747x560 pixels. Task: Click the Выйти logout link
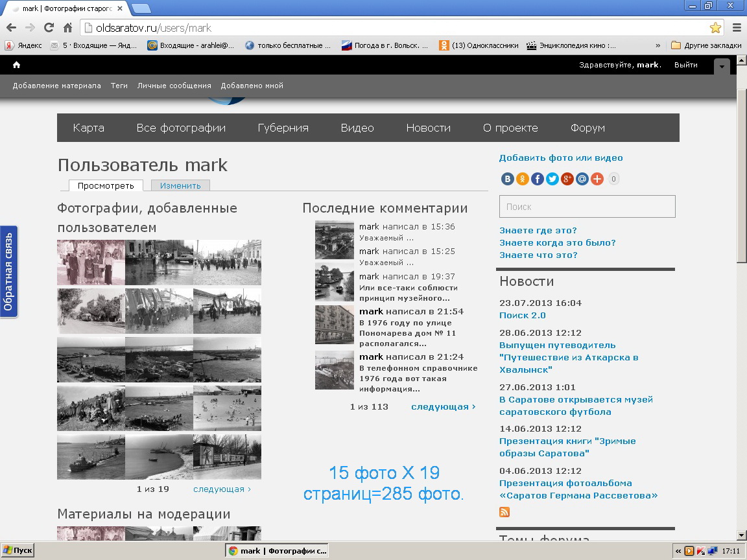(685, 65)
